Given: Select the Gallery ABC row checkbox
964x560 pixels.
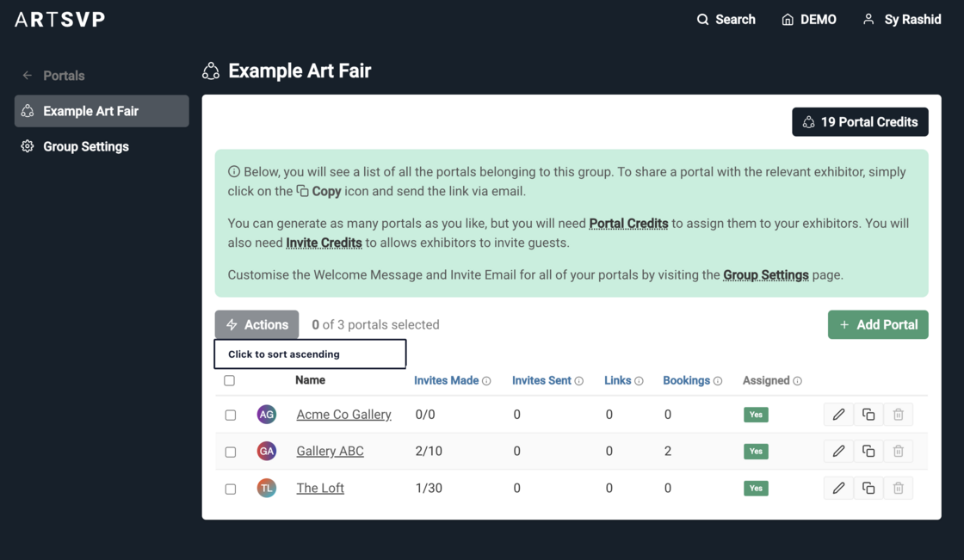Looking at the screenshot, I should click(231, 452).
